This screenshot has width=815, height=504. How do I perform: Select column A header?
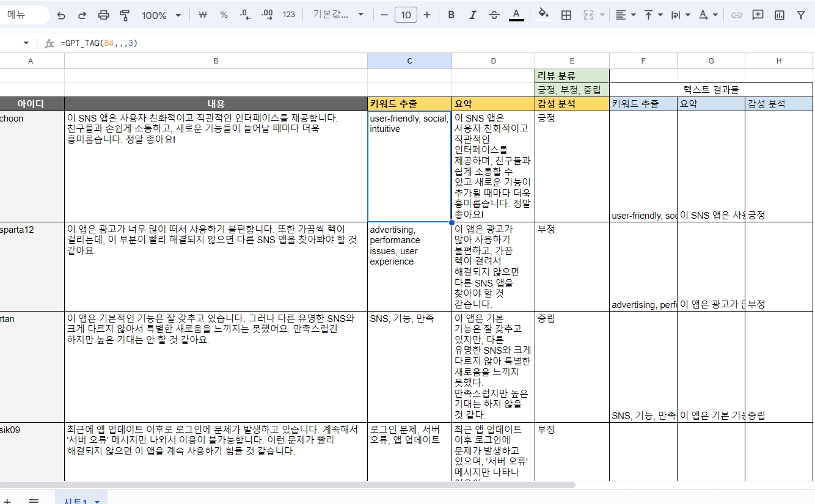click(32, 60)
